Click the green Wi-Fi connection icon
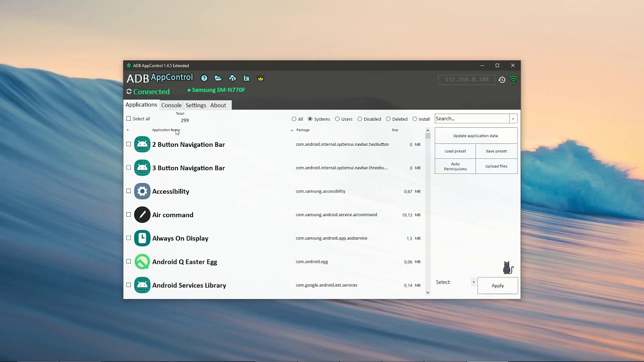 pyautogui.click(x=513, y=79)
